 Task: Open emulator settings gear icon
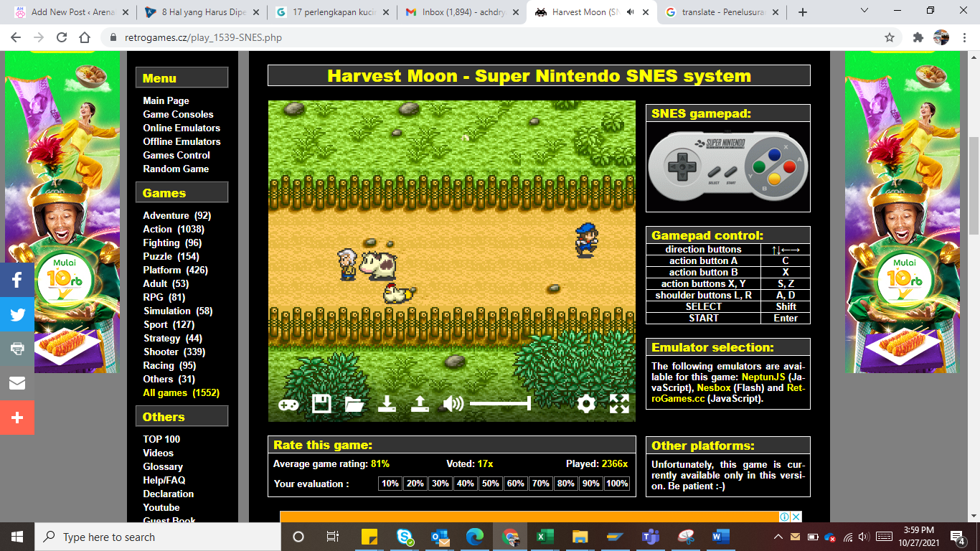[586, 404]
